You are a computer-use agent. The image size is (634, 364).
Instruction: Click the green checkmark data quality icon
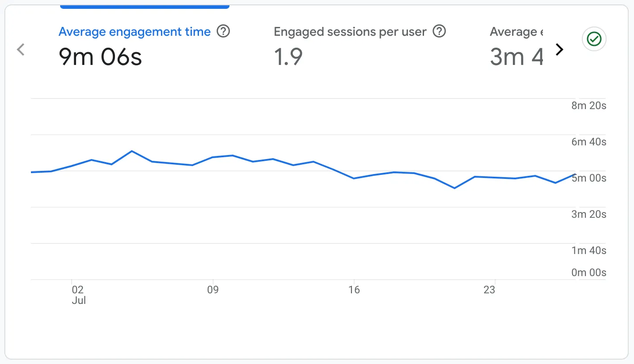tap(594, 40)
